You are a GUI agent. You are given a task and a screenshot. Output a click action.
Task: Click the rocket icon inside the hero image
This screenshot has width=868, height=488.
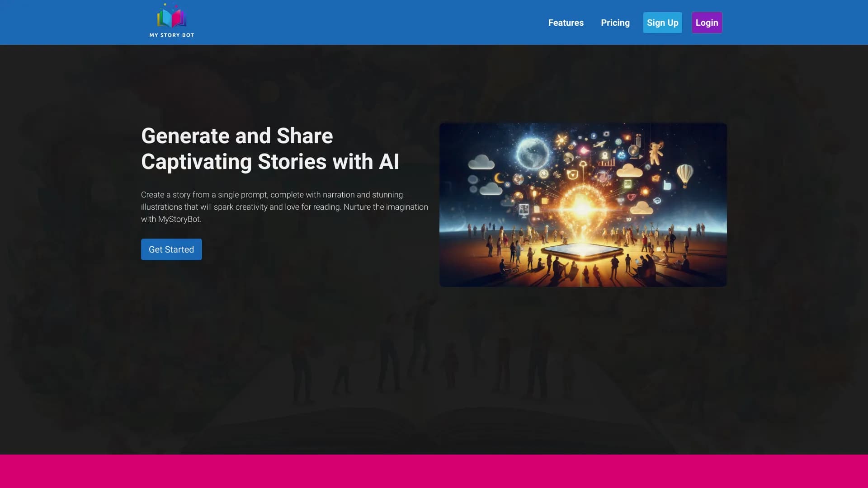(600, 145)
